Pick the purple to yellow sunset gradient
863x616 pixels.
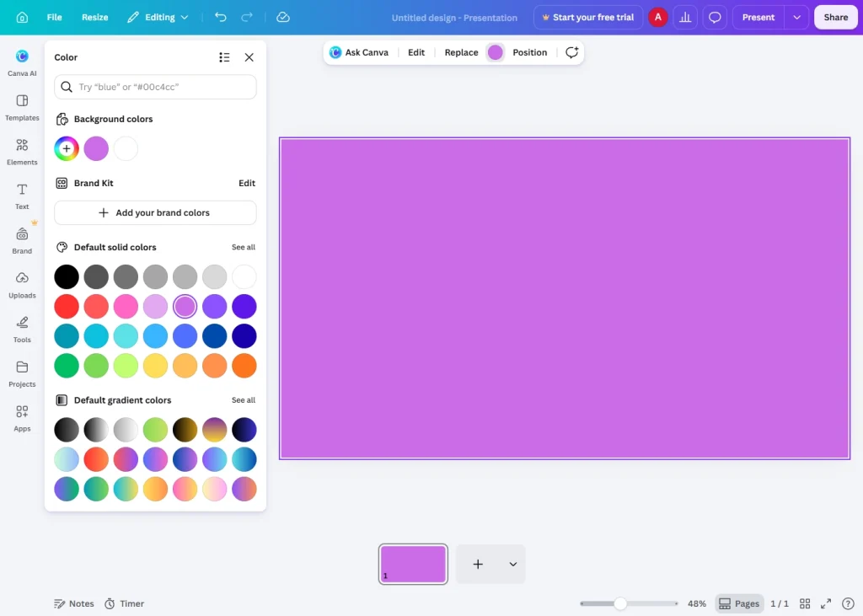click(215, 430)
